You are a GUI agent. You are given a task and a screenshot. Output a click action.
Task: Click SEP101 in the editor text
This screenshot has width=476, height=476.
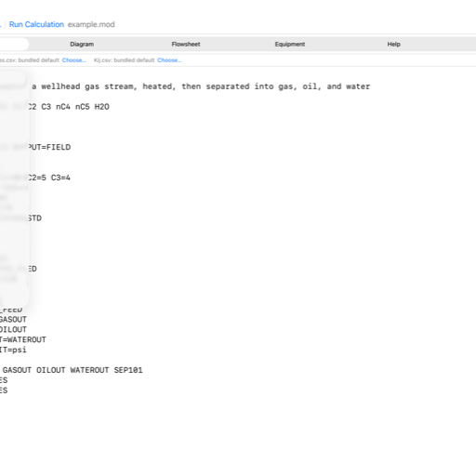point(128,370)
